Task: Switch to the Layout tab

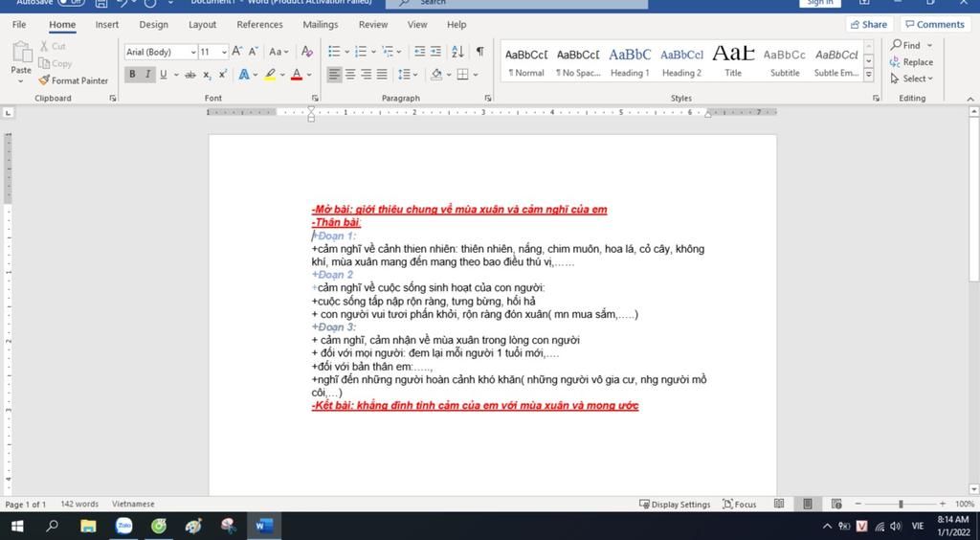Action: (x=203, y=24)
